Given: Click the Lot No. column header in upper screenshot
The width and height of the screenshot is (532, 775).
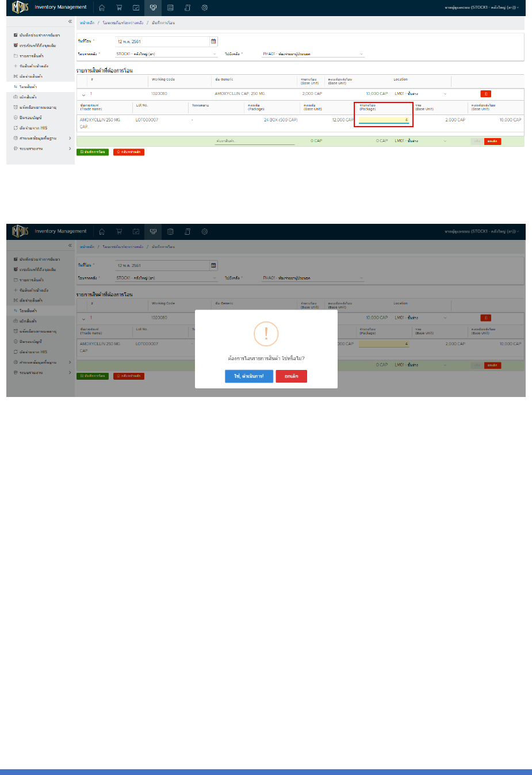Looking at the screenshot, I should click(x=142, y=105).
